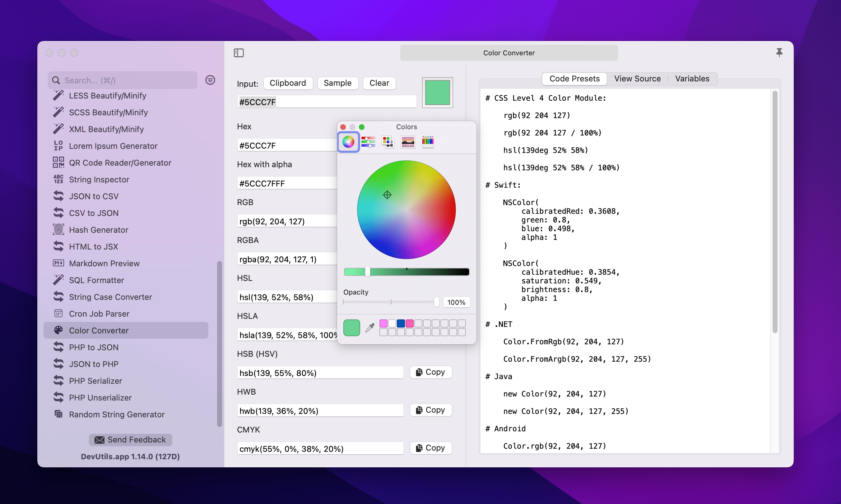Open JSON to CSV tool
The image size is (841, 504).
pos(126,196)
